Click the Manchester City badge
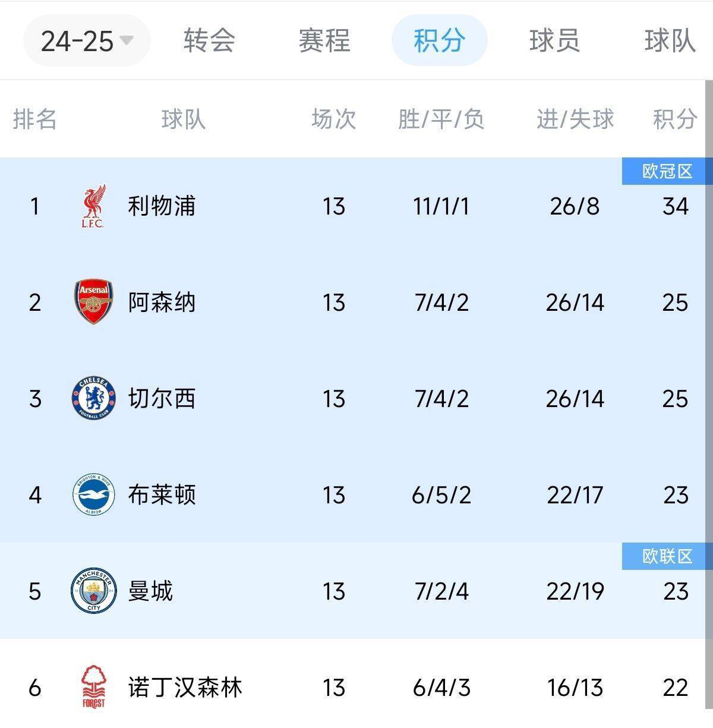The height and width of the screenshot is (728, 713). click(92, 591)
